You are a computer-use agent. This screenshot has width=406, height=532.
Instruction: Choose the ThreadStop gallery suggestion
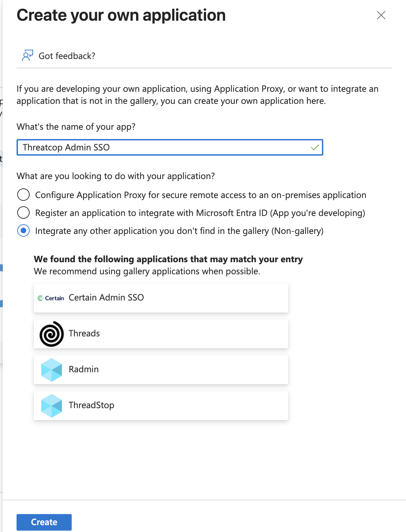point(161,406)
